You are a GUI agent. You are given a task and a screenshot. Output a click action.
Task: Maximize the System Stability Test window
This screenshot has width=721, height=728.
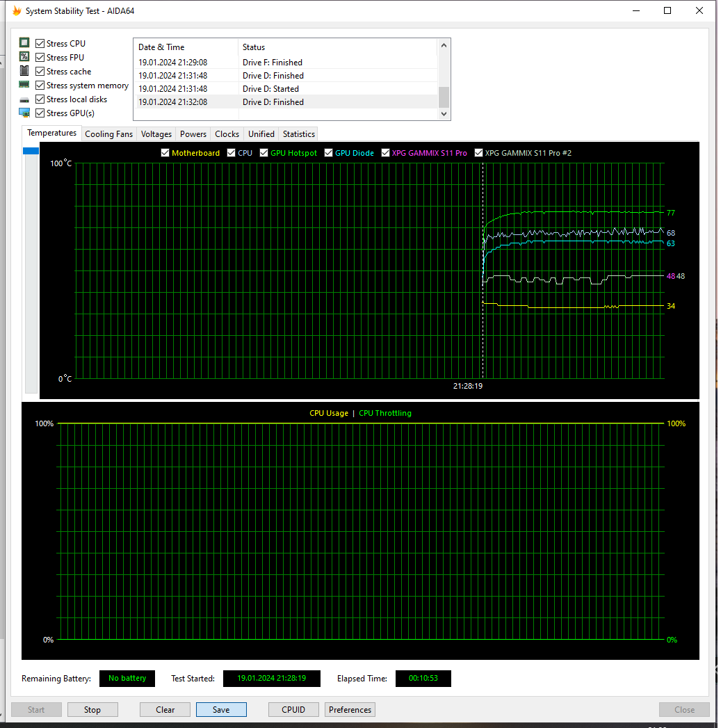667,10
